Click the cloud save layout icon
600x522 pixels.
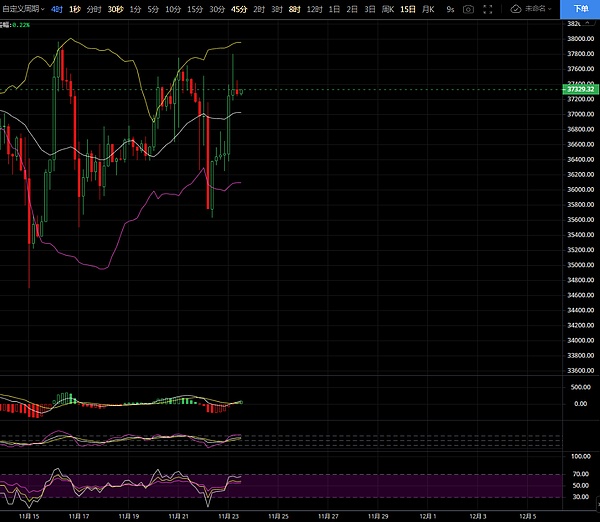515,8
